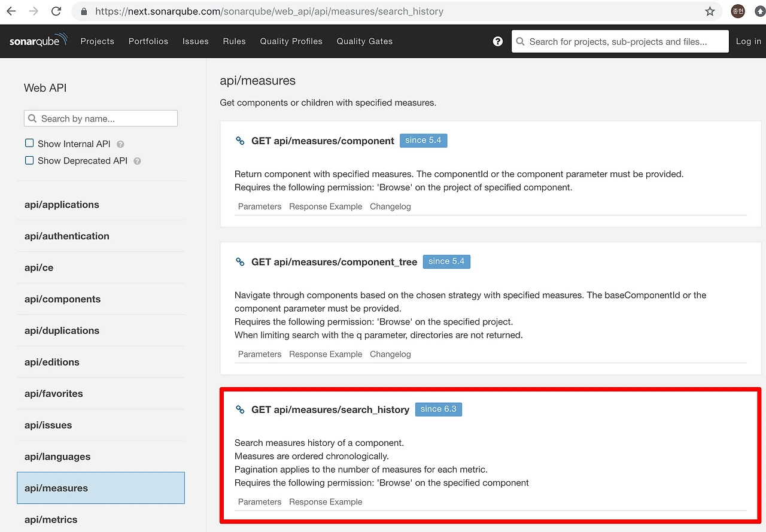
Task: Click the Web API sidebar heading
Action: coord(45,88)
